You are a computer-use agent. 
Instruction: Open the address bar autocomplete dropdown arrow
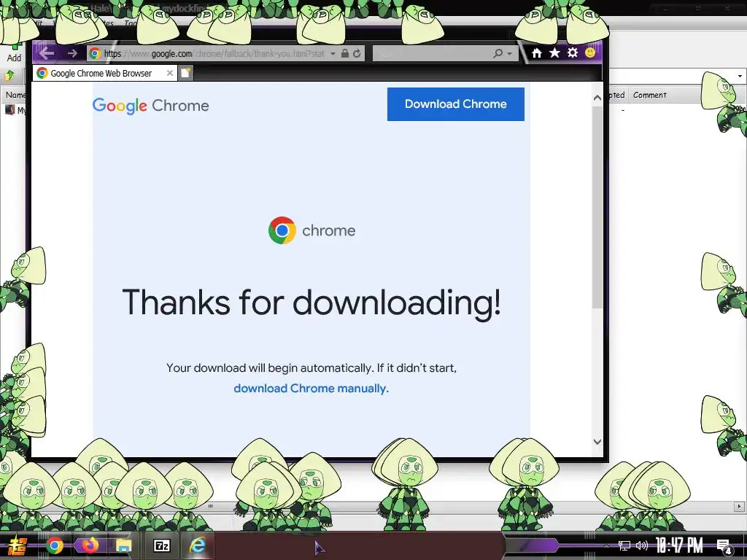(333, 53)
